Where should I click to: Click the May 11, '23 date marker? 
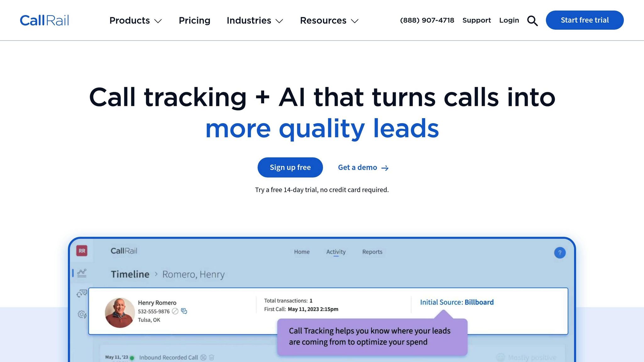pos(116,357)
